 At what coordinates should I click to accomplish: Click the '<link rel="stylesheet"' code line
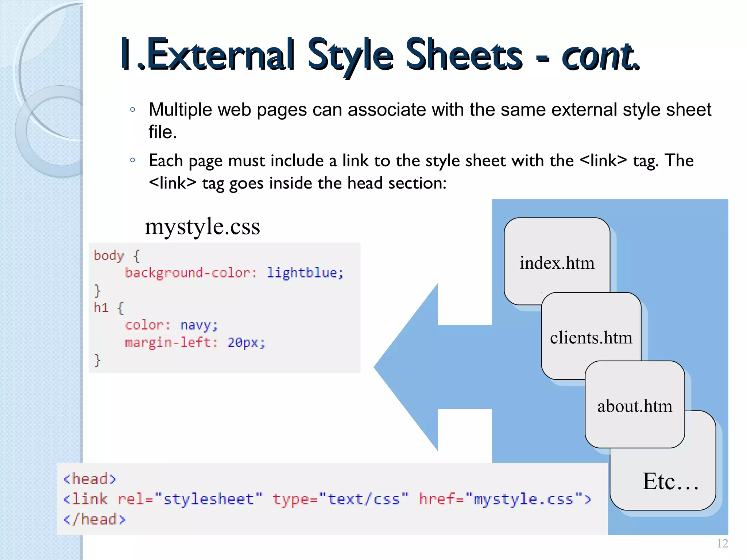point(327,499)
